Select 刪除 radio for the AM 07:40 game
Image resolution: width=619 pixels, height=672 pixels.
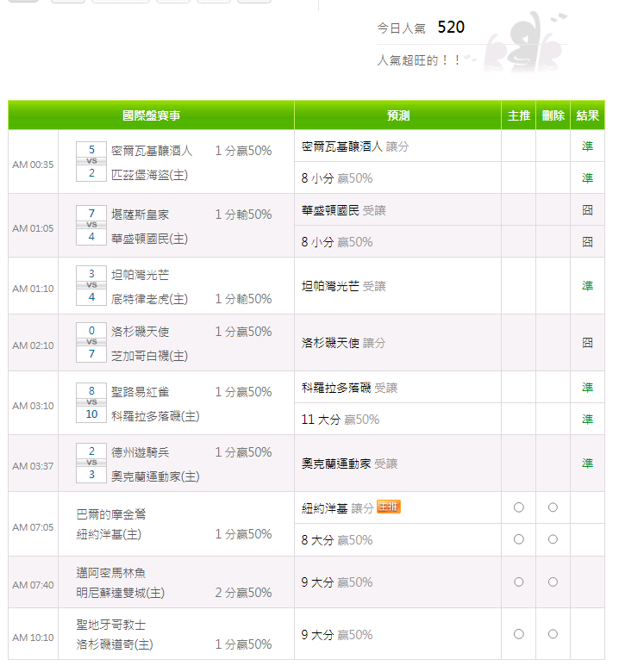(x=553, y=582)
